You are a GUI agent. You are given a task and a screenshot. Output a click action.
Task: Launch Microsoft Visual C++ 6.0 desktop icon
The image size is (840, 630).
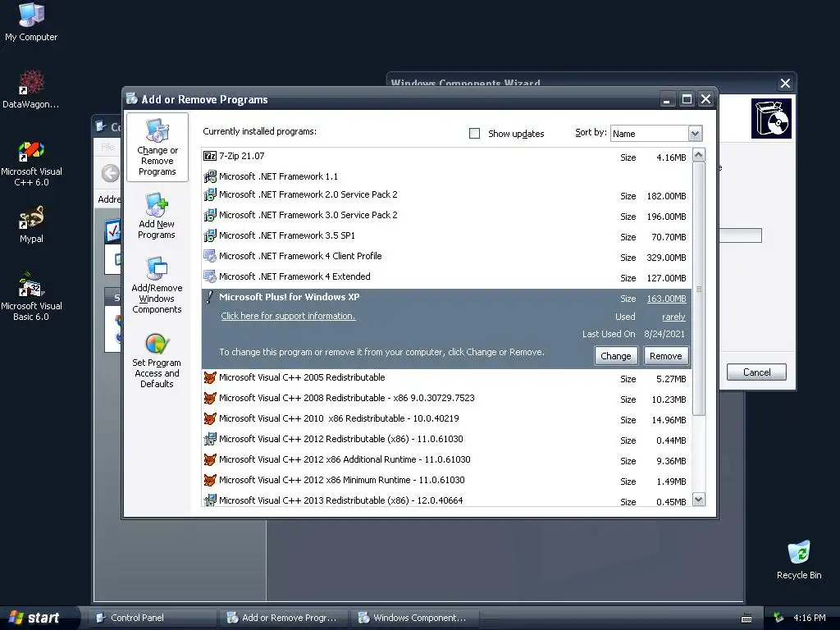point(31,163)
